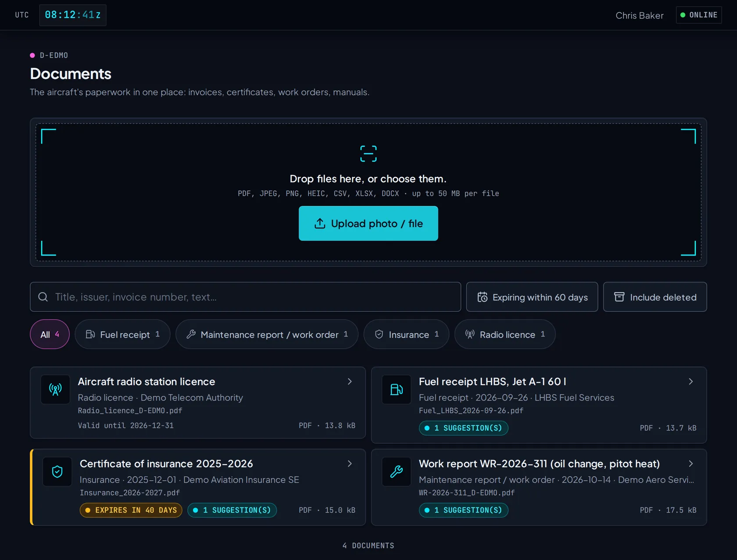Click the radio antenna icon on Aircraft radio station licence card
Screen dimensions: 737x560
click(55, 389)
